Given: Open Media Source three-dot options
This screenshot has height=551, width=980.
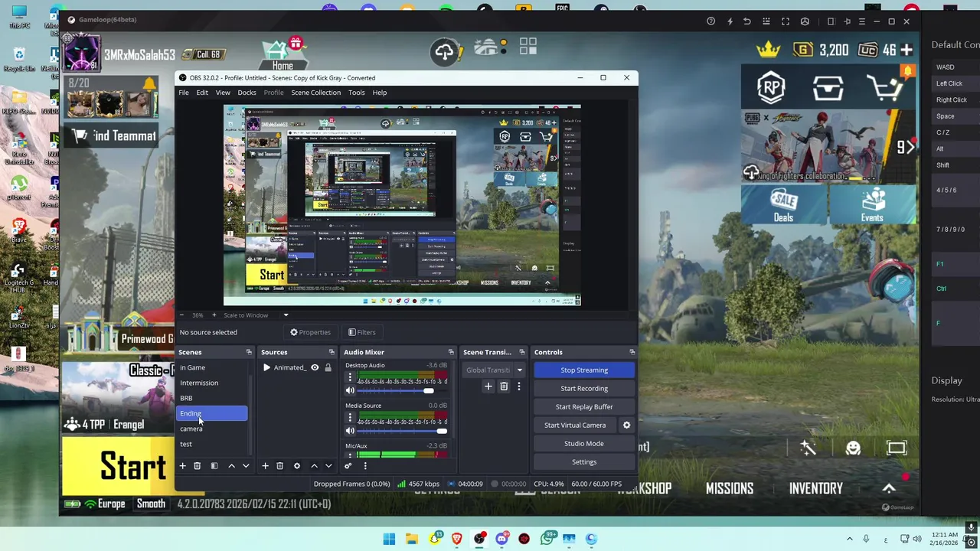Looking at the screenshot, I should [350, 418].
